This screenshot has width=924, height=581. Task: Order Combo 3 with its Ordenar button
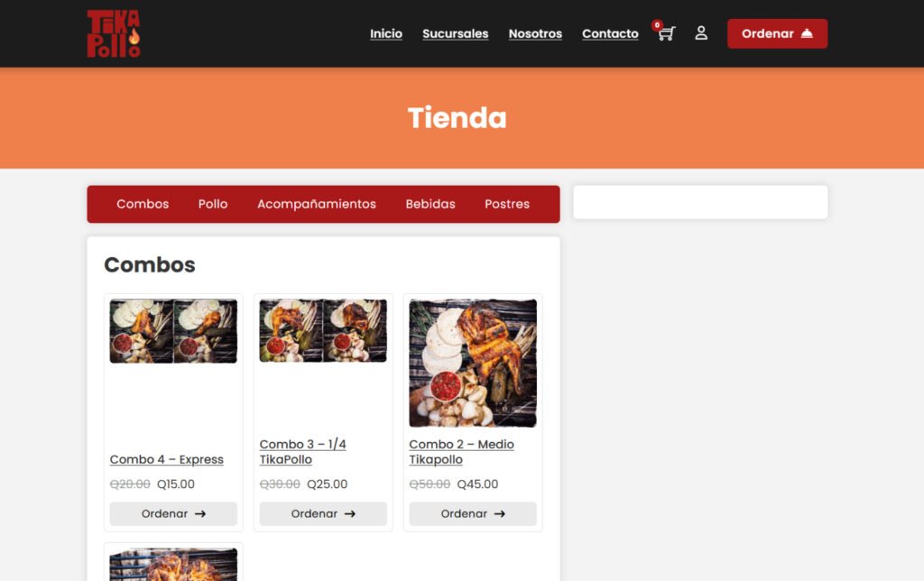[323, 513]
